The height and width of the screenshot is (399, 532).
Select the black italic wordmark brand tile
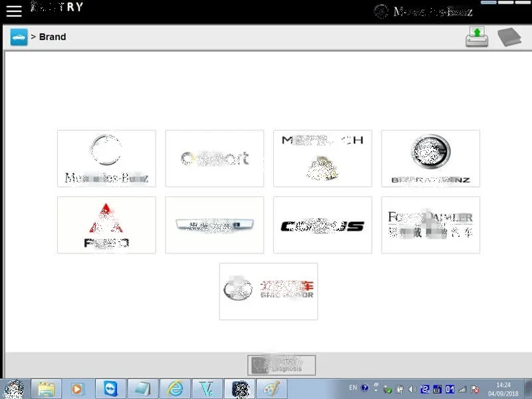tap(323, 225)
